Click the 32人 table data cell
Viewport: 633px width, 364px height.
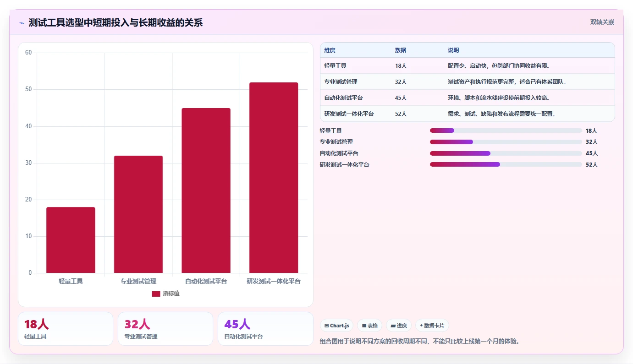(401, 82)
